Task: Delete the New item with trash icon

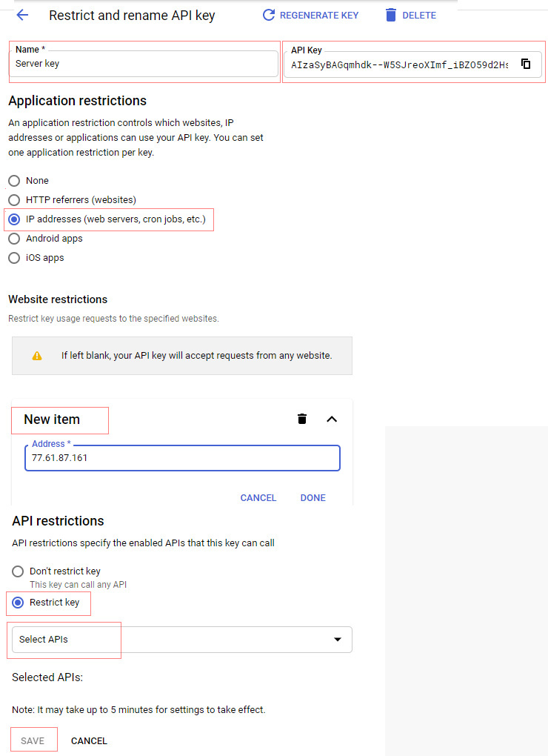Action: coord(302,419)
